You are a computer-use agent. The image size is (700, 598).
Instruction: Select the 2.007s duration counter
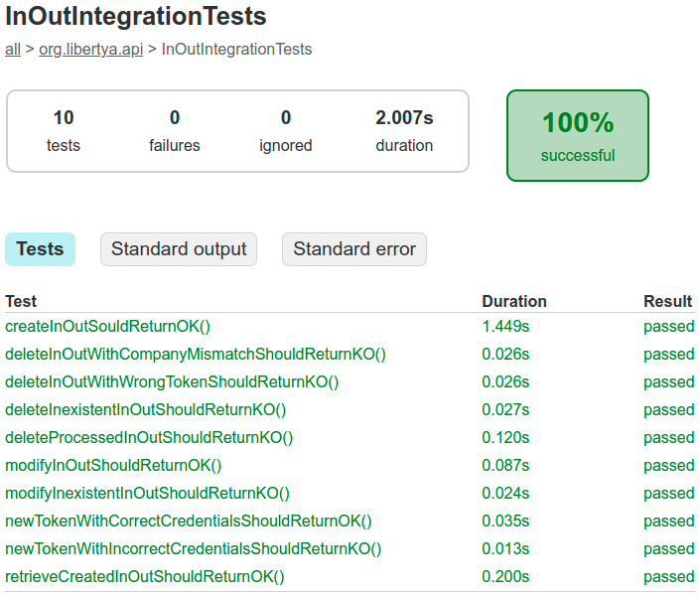(404, 131)
